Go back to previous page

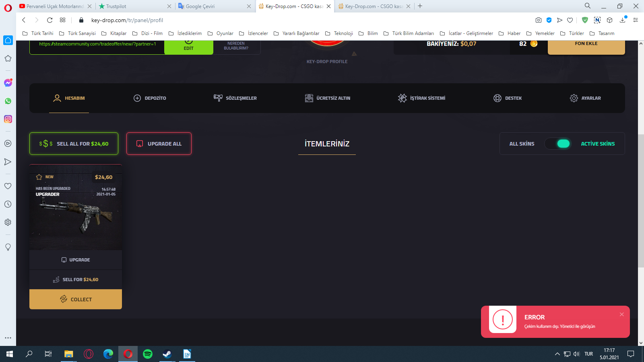(24, 20)
